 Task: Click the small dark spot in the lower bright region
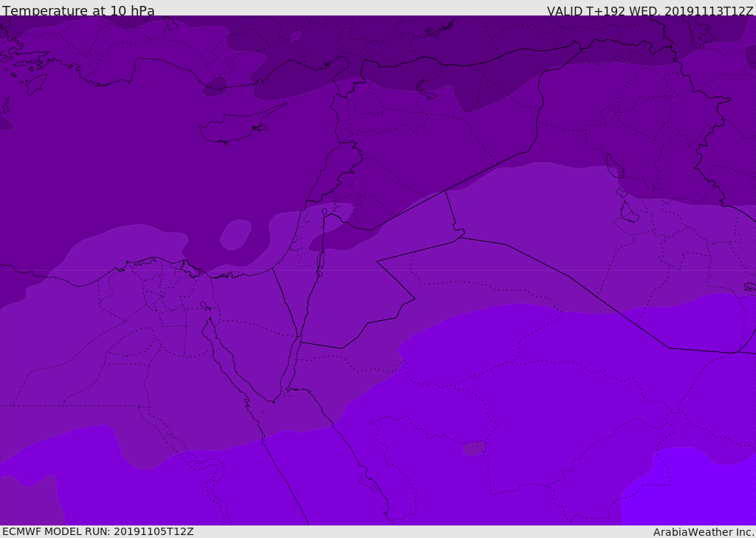tap(473, 448)
